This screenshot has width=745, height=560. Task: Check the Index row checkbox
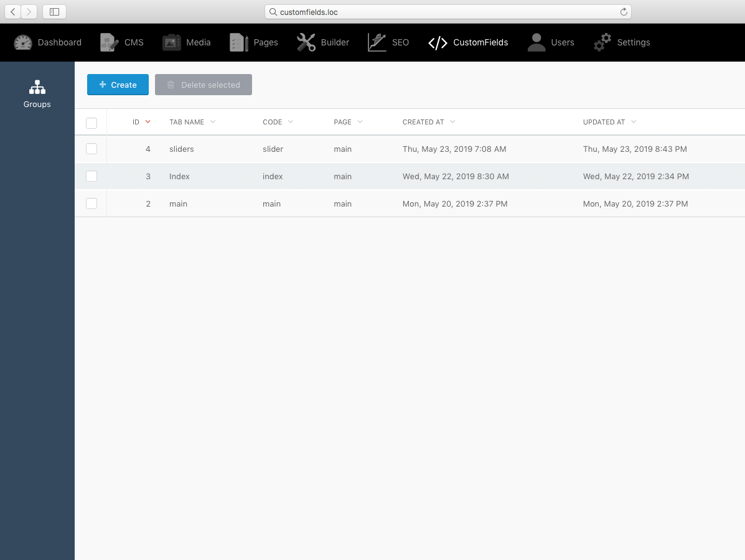coord(91,176)
